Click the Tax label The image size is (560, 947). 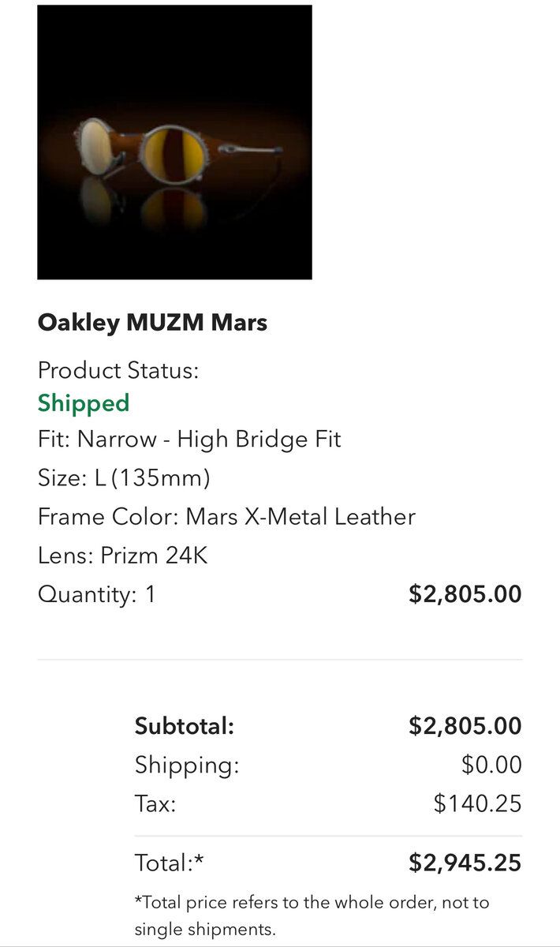coord(155,803)
